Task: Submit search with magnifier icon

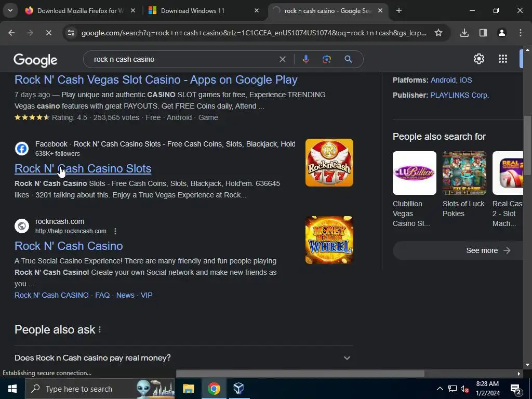Action: [x=348, y=59]
